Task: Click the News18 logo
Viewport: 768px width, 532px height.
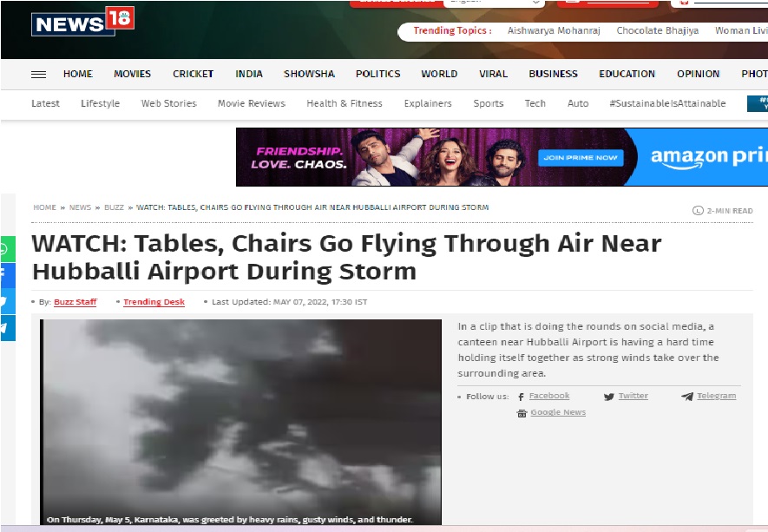Action: [x=82, y=22]
